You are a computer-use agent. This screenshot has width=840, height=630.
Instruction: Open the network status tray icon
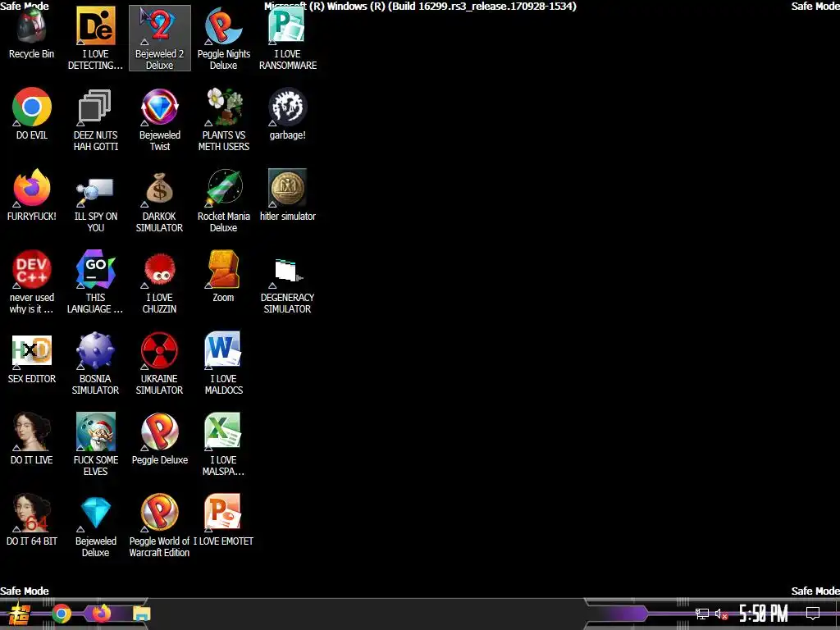pos(702,614)
